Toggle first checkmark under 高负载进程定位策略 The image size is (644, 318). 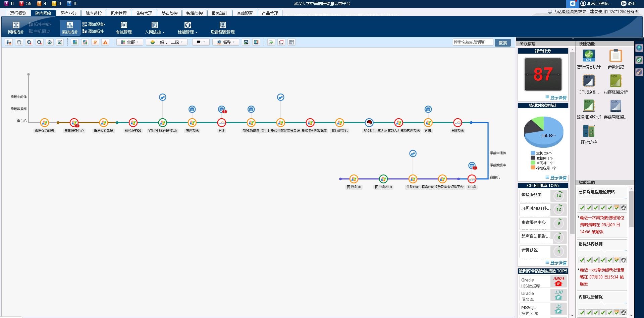click(x=582, y=208)
